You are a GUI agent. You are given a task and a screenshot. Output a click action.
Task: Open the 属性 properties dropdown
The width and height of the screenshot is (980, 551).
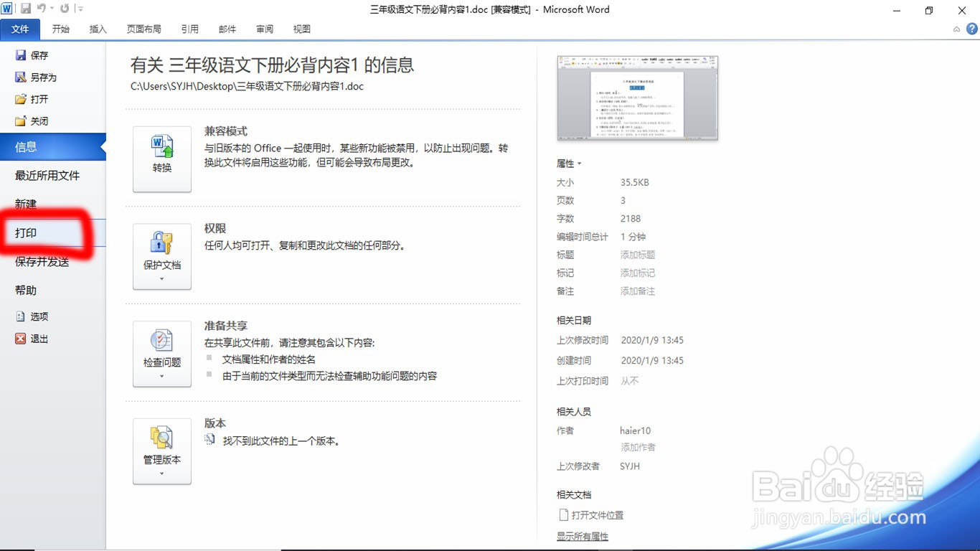[x=568, y=163]
